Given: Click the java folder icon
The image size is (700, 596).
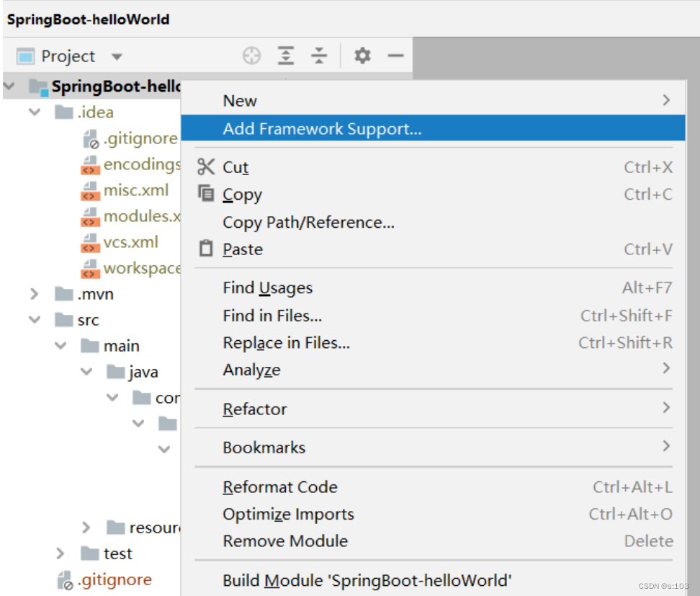Looking at the screenshot, I should pyautogui.click(x=116, y=371).
